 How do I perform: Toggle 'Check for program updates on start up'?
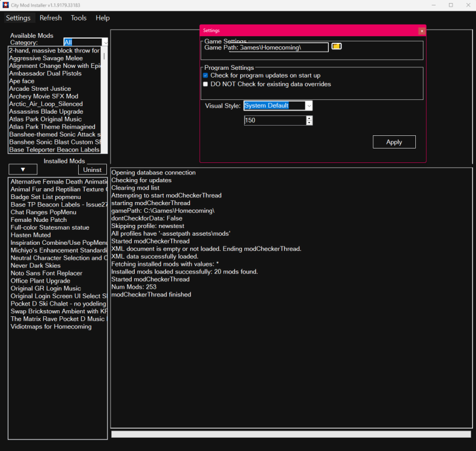click(206, 76)
